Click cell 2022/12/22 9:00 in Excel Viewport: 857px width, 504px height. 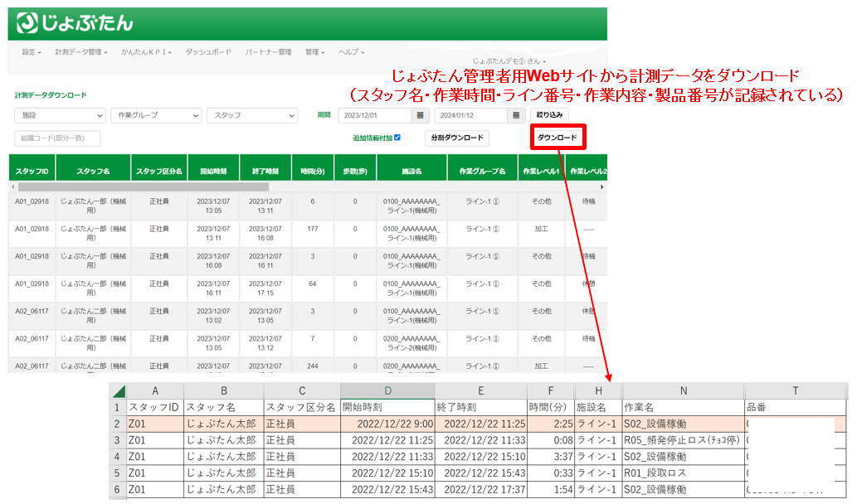pos(387,424)
